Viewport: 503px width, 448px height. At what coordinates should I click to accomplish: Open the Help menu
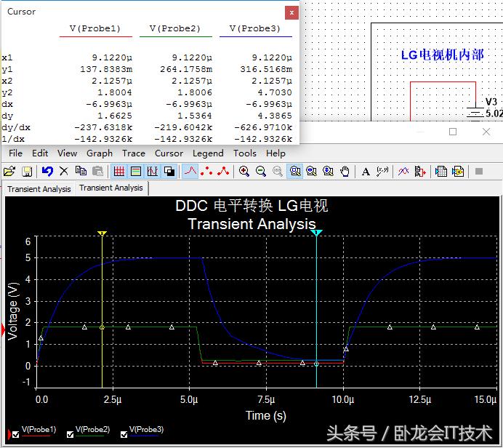(x=275, y=153)
